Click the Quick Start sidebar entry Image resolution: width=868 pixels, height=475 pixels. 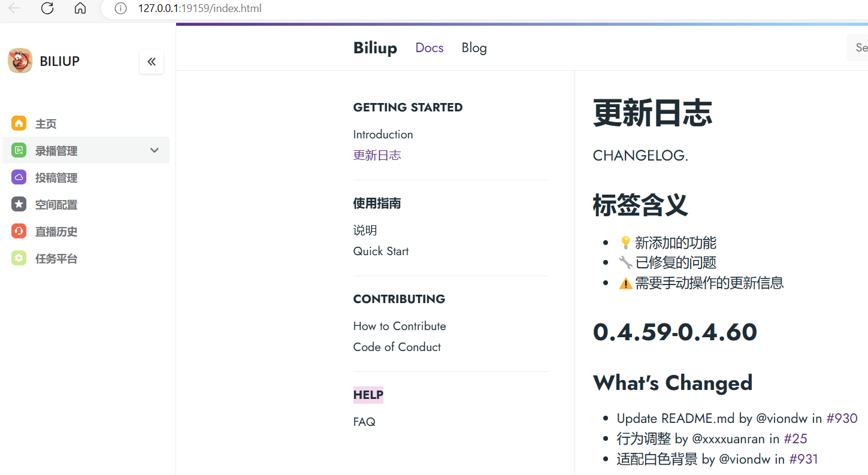(x=381, y=251)
